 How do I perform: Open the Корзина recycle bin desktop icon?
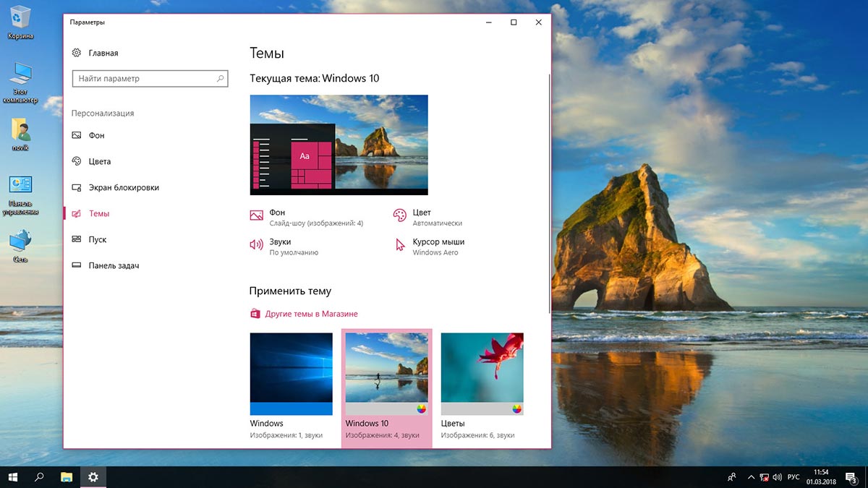(x=21, y=22)
